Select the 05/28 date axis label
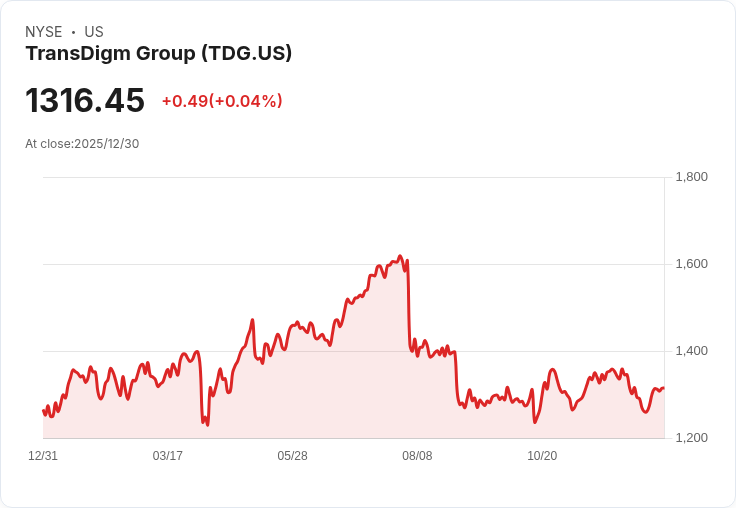This screenshot has height=508, width=736. tap(292, 456)
